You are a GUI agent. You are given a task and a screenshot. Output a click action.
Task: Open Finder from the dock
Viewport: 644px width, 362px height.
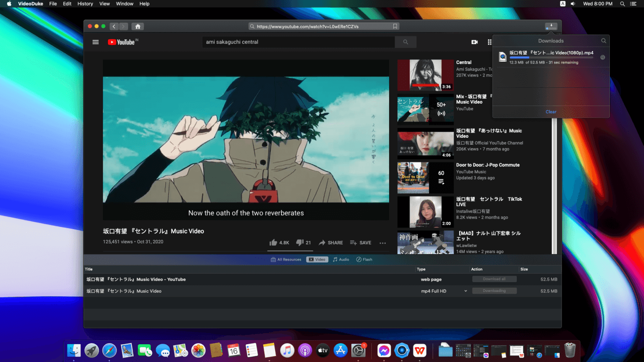(74, 350)
